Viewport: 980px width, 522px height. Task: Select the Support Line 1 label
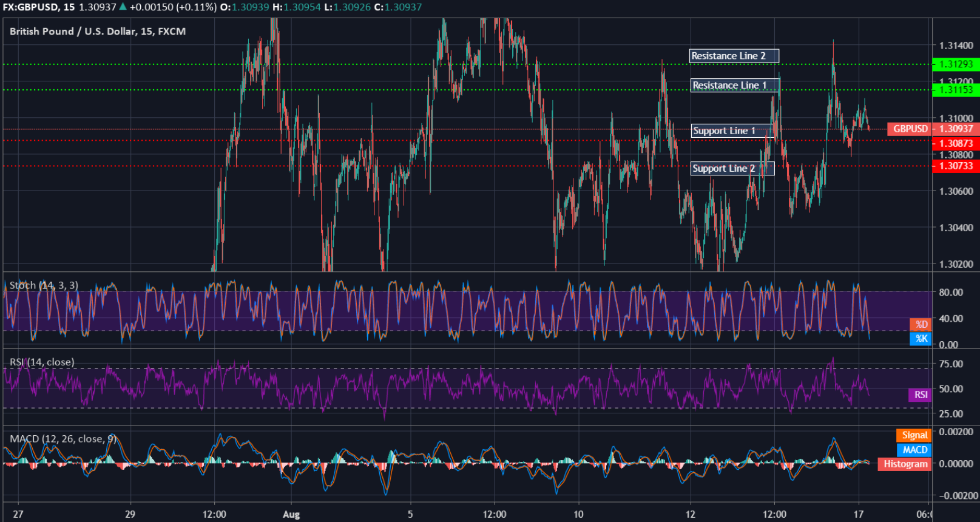click(x=732, y=130)
